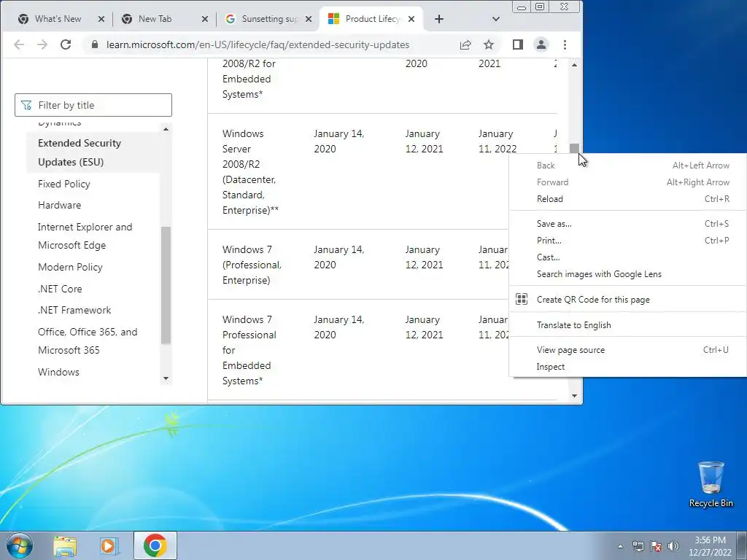
Task: Click the Filter by title field
Action: pyautogui.click(x=93, y=105)
